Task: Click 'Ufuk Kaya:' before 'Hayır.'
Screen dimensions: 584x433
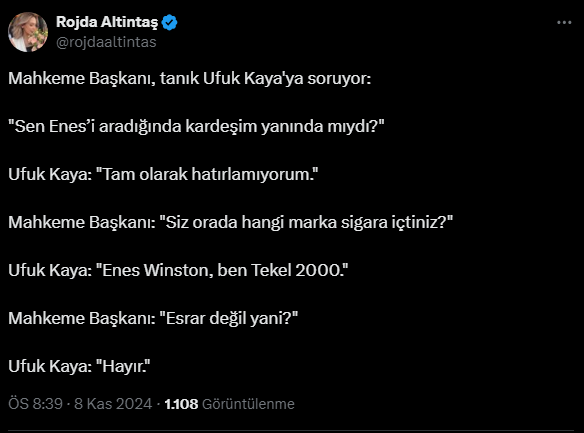Action: tap(50, 366)
